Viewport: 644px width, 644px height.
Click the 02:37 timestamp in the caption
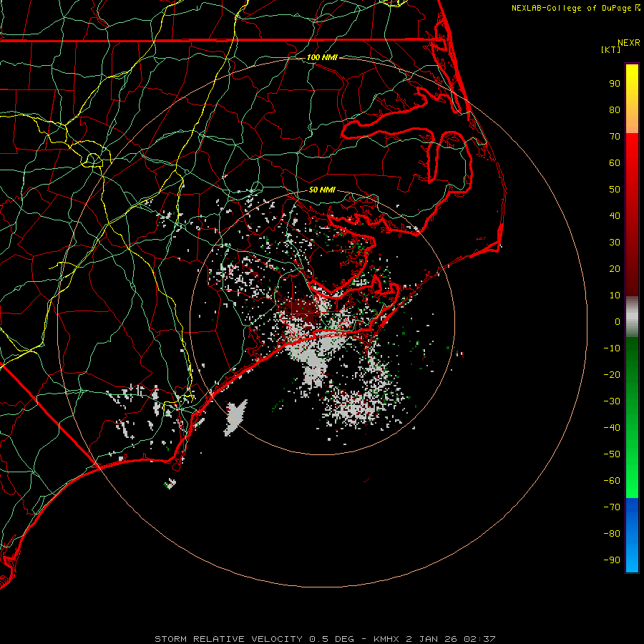tap(479, 639)
